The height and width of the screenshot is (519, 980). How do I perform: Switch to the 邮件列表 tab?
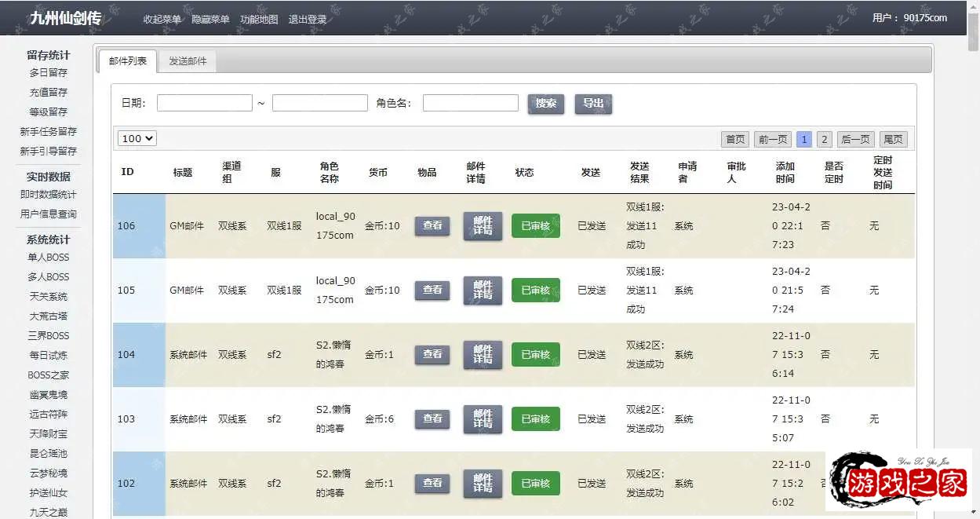(x=127, y=61)
